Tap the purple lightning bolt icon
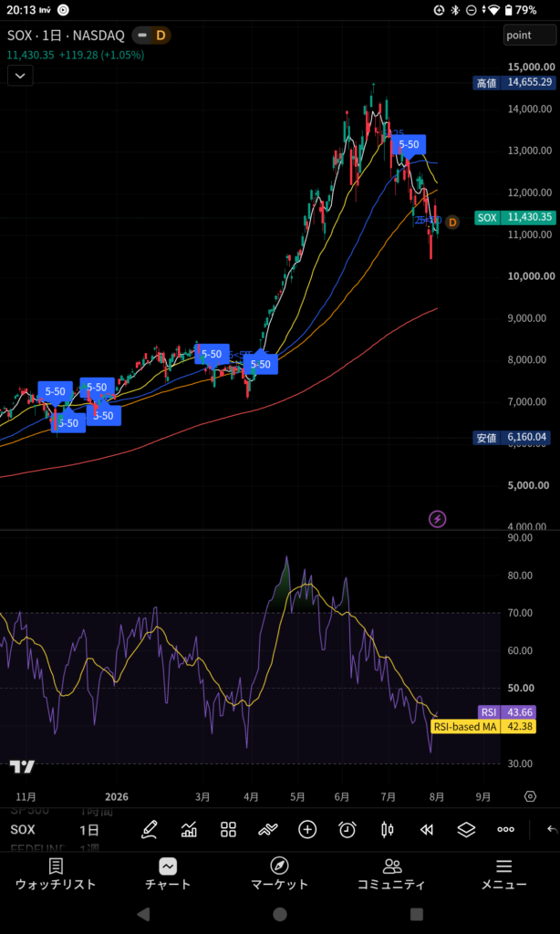 (x=437, y=519)
